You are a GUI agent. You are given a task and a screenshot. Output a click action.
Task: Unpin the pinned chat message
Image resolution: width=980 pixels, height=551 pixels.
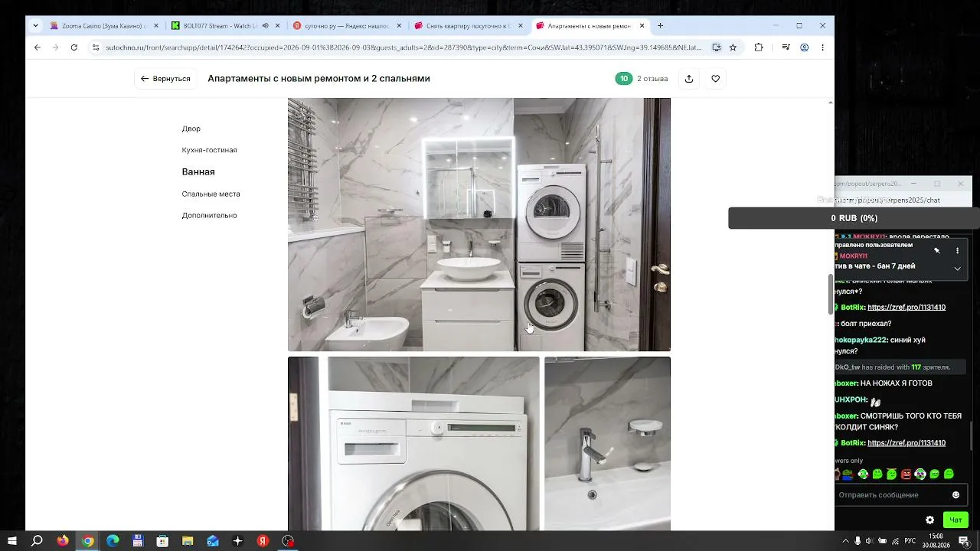click(x=936, y=250)
